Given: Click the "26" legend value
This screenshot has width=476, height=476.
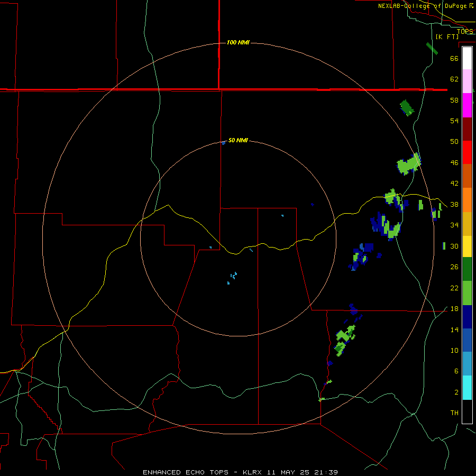Looking at the screenshot, I should point(454,267).
